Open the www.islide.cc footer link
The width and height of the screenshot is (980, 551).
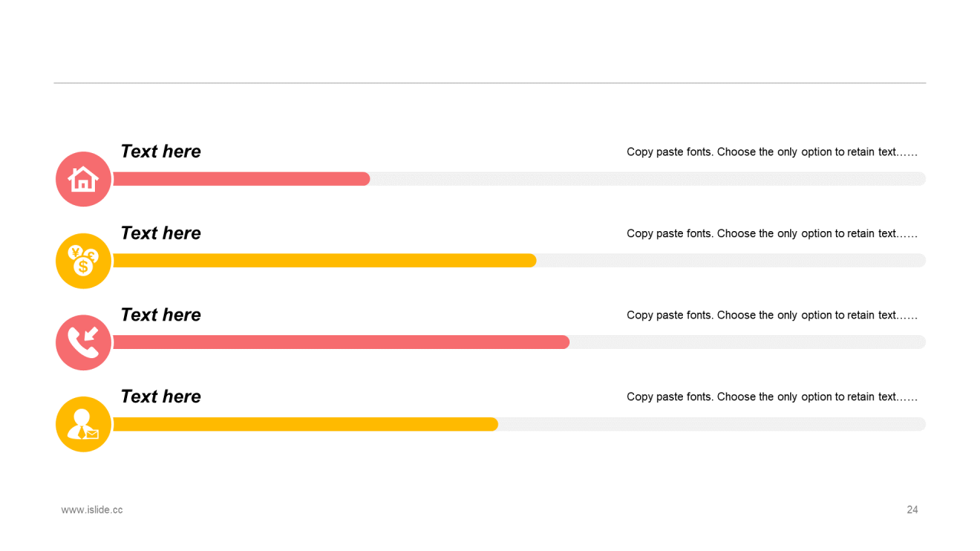coord(92,510)
